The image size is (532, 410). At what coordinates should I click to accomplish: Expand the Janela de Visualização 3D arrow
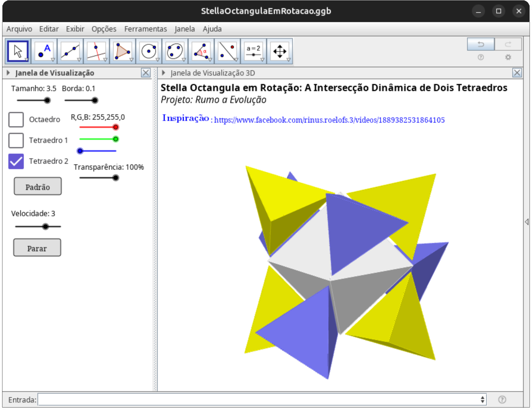point(163,73)
